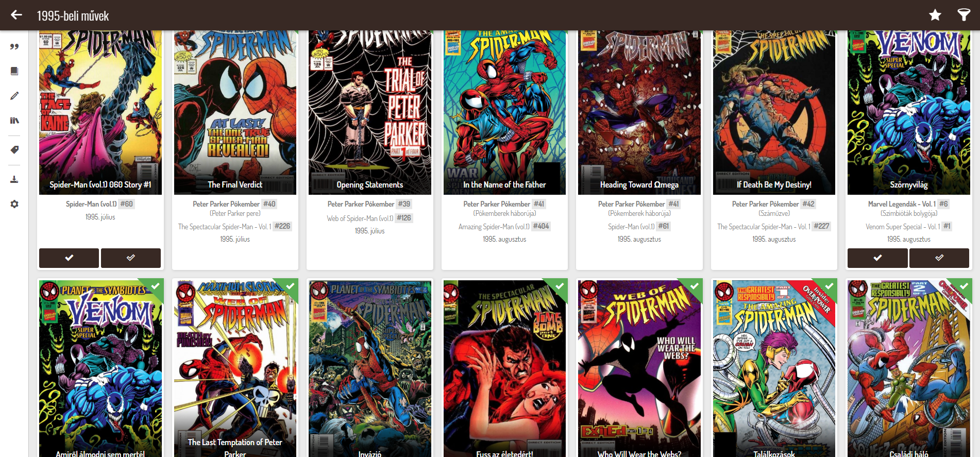
Task: Select the pencil edit icon in sidebar
Action: click(x=14, y=96)
